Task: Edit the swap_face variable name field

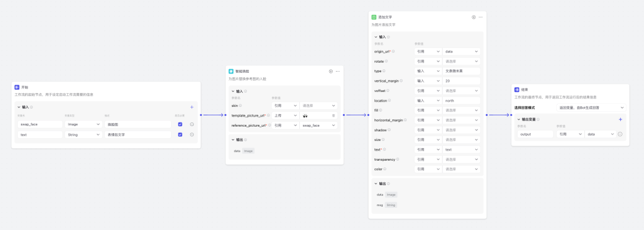Action: click(x=41, y=124)
